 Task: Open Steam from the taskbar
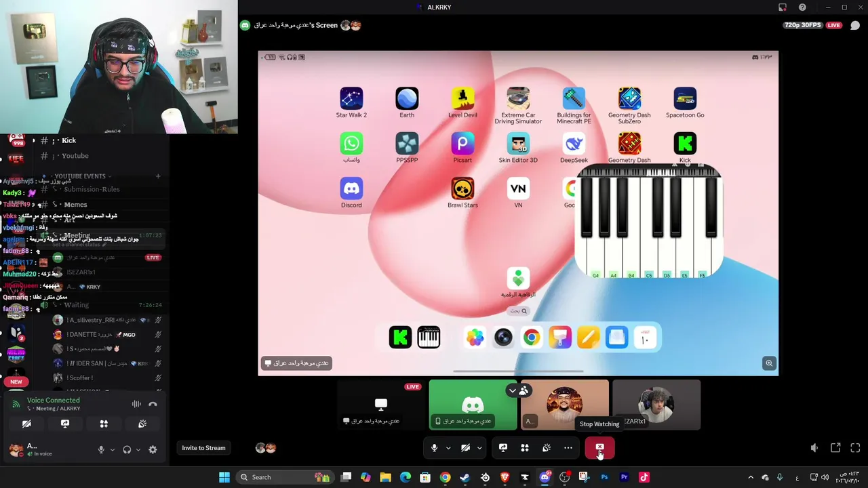(x=465, y=477)
